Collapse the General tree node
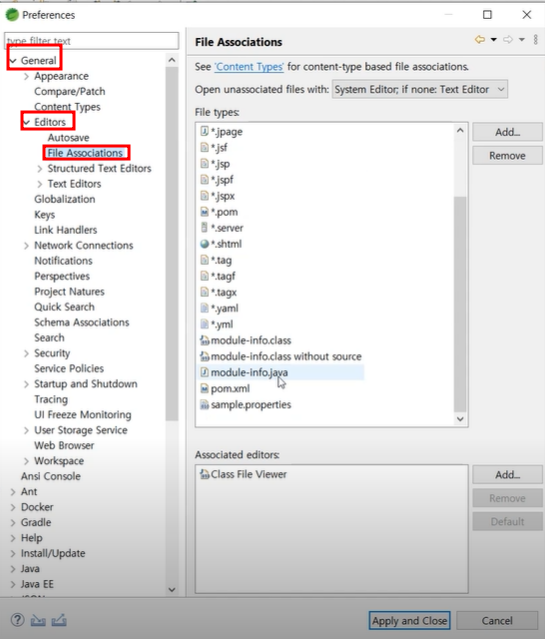This screenshot has width=545, height=639. coord(13,61)
